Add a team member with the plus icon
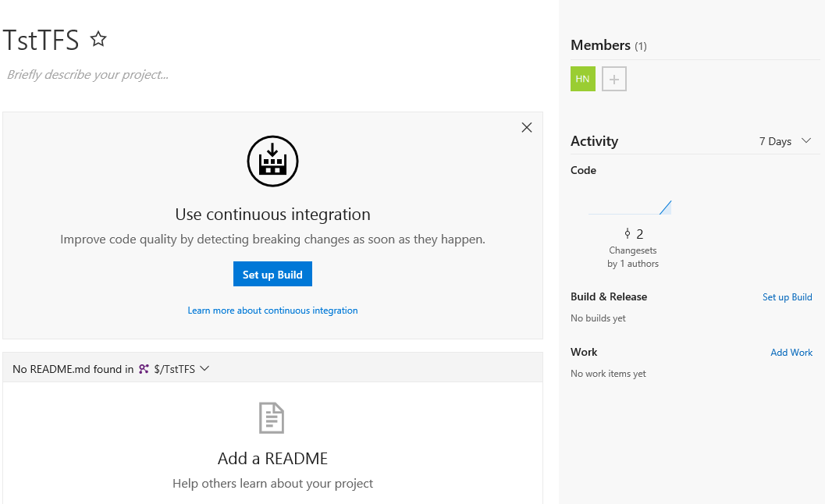The width and height of the screenshot is (825, 504). tap(613, 79)
